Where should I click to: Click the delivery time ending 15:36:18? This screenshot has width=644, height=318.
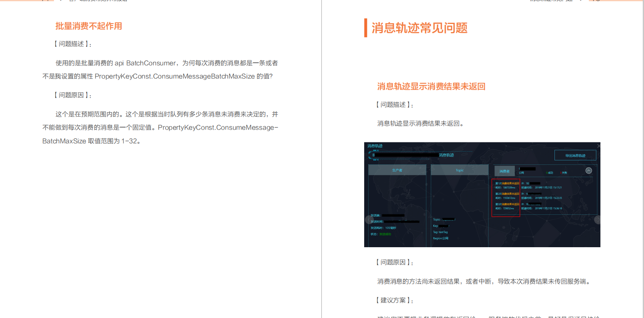click(542, 208)
